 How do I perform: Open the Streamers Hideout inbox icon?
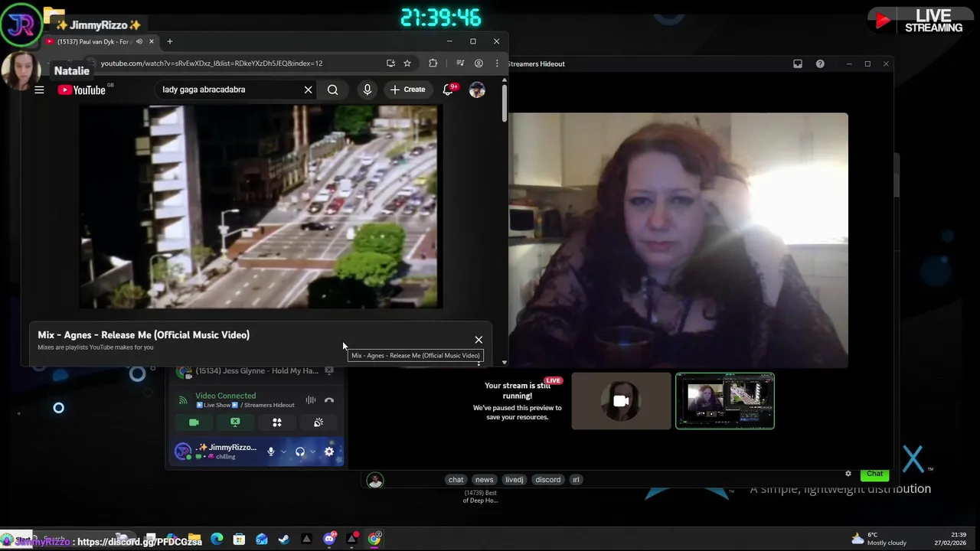[798, 64]
